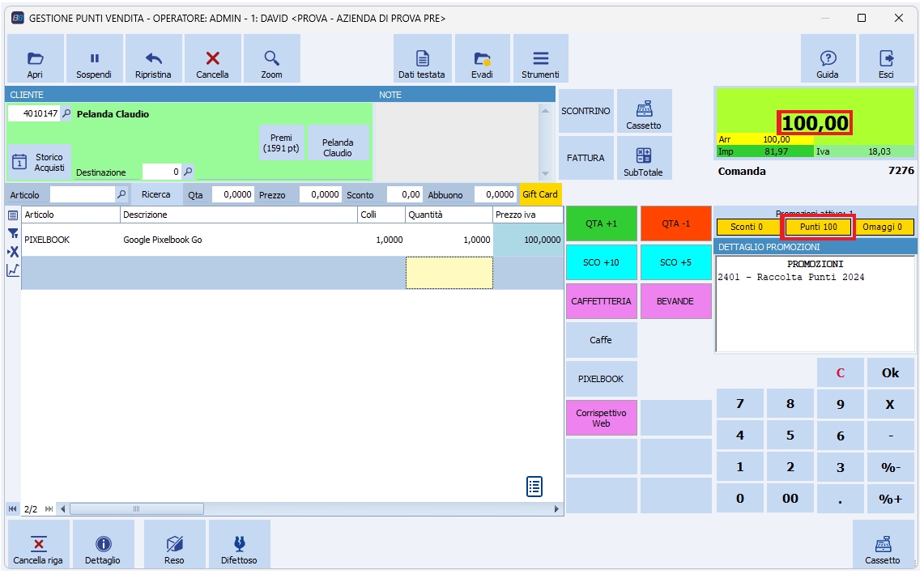Apply the SCO +10 discount
924x574 pixels.
click(x=602, y=262)
